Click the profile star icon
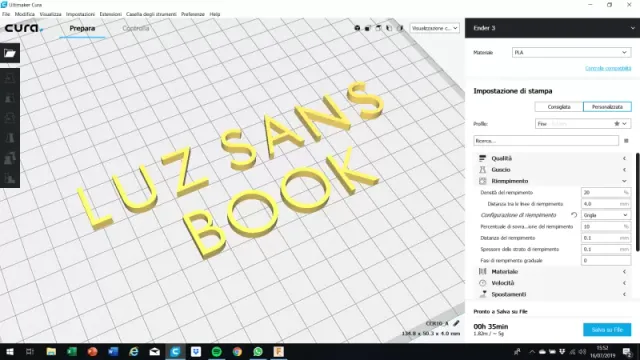The height and width of the screenshot is (360, 640). [x=617, y=124]
